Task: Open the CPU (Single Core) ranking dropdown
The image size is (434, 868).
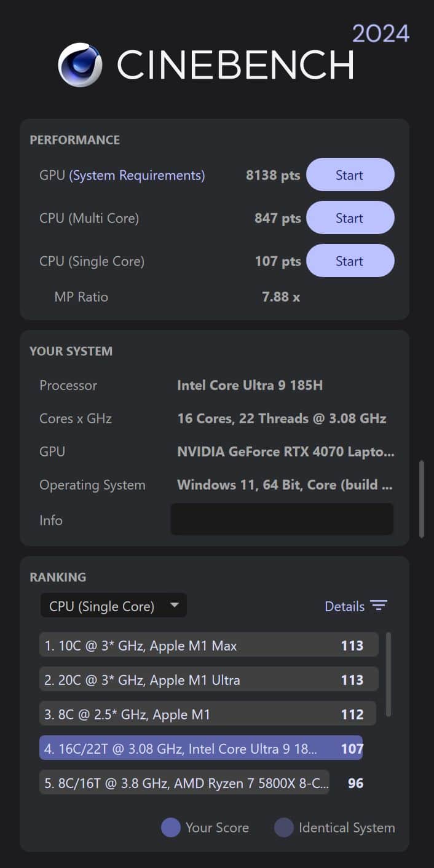Action: pyautogui.click(x=113, y=606)
